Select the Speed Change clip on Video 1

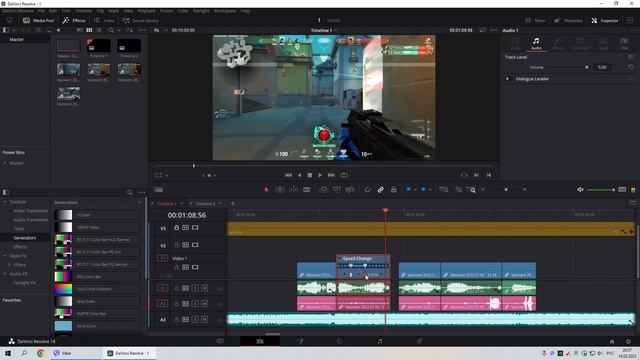pos(363,267)
